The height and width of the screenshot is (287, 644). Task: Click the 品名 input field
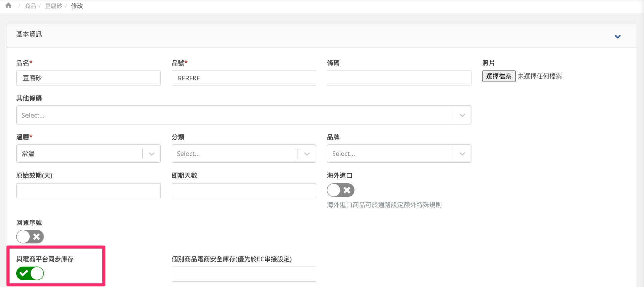pos(88,78)
